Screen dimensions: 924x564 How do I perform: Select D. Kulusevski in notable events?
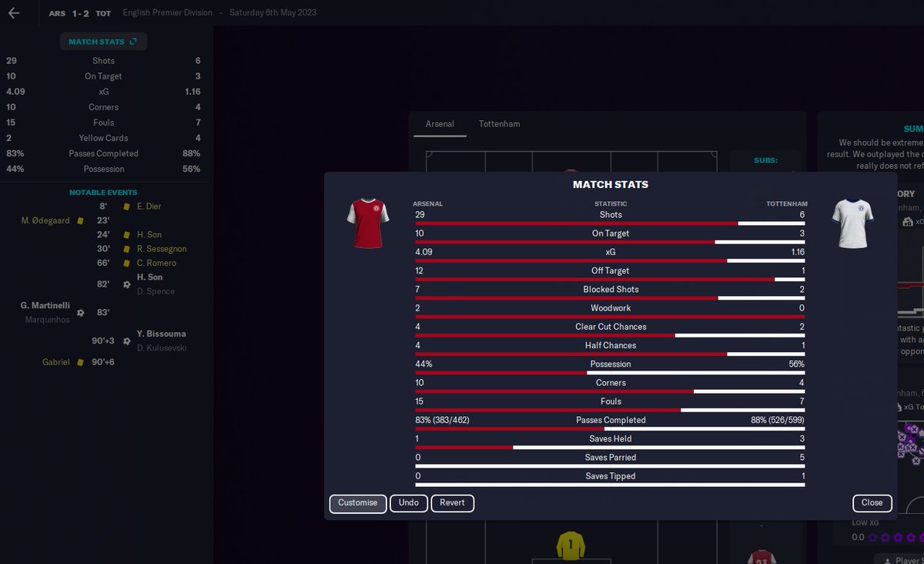[161, 347]
